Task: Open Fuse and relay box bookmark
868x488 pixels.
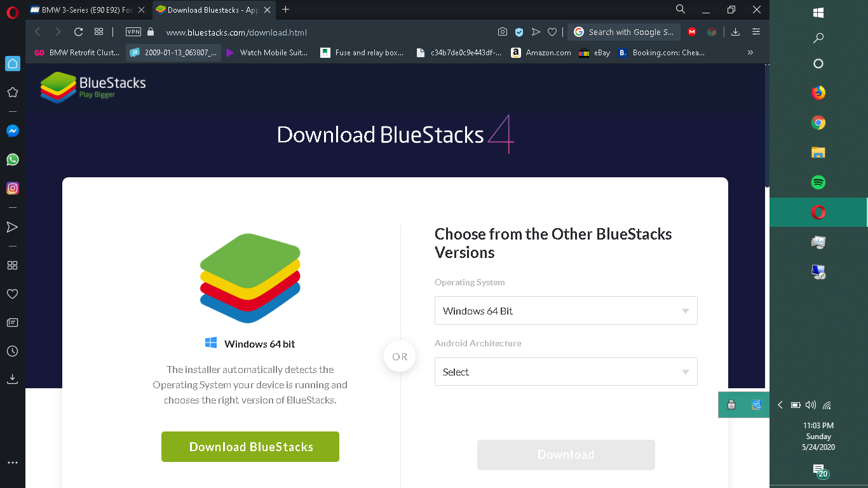Action: 362,53
